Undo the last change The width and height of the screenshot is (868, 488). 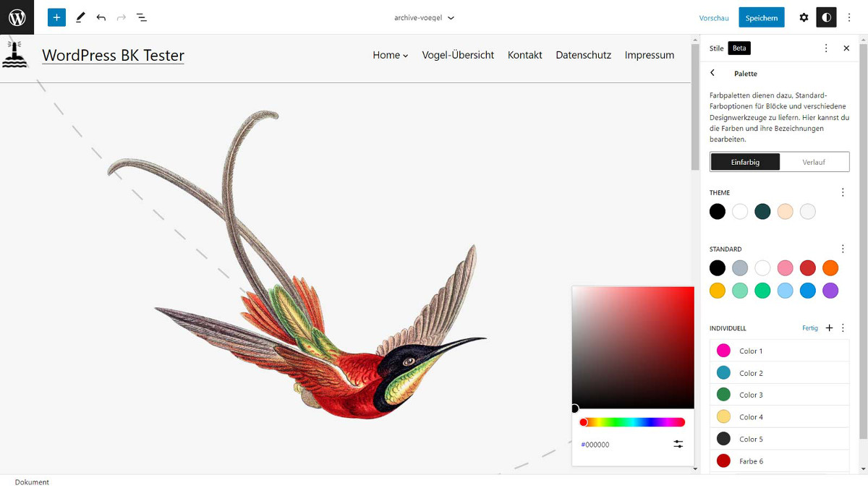click(101, 17)
